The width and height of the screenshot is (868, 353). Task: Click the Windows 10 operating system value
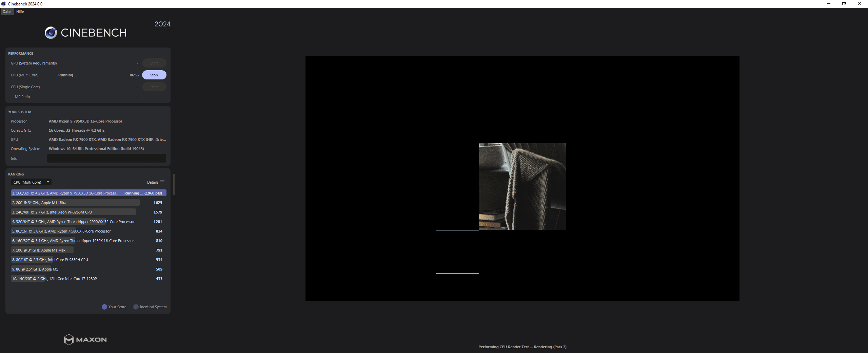[96, 149]
